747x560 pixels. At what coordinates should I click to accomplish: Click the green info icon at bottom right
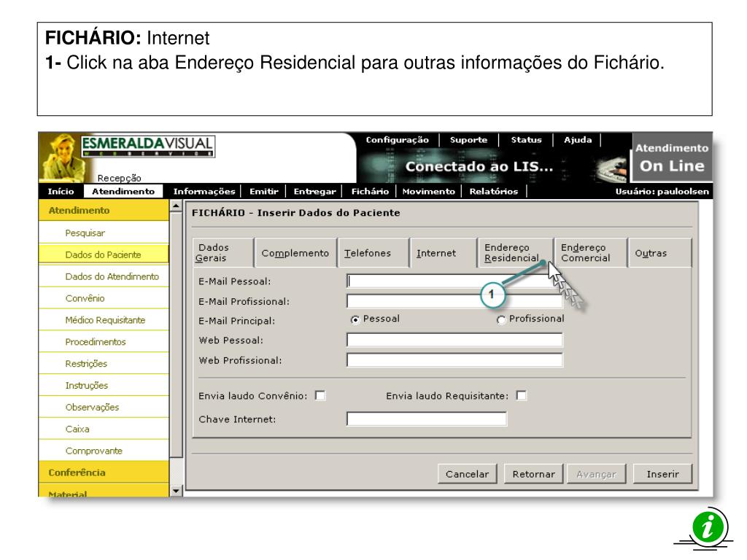[708, 528]
